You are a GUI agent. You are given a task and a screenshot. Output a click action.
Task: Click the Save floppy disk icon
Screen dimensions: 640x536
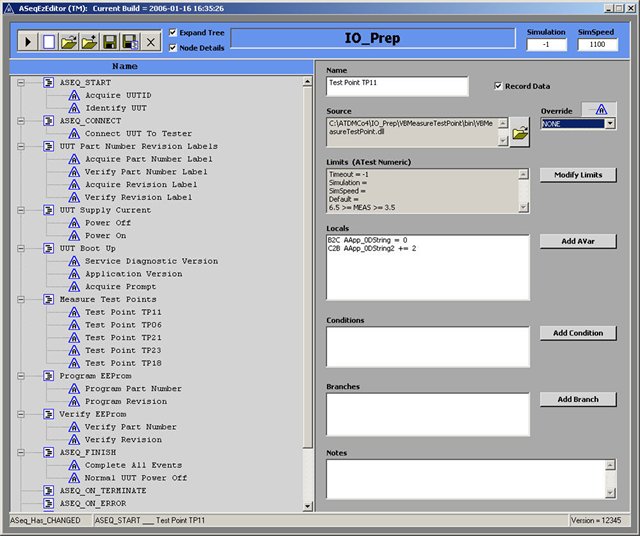[x=109, y=41]
